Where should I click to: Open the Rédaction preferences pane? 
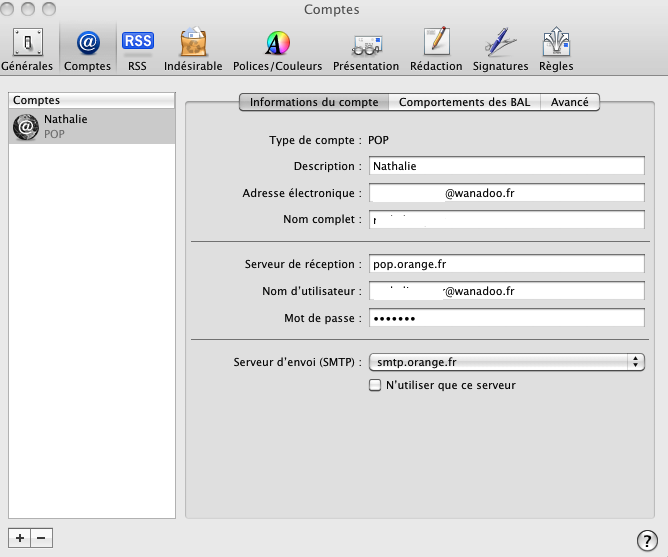point(436,49)
